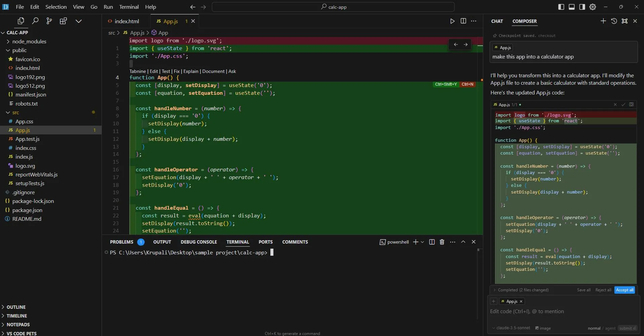Switch to the CHAT tab

(497, 21)
